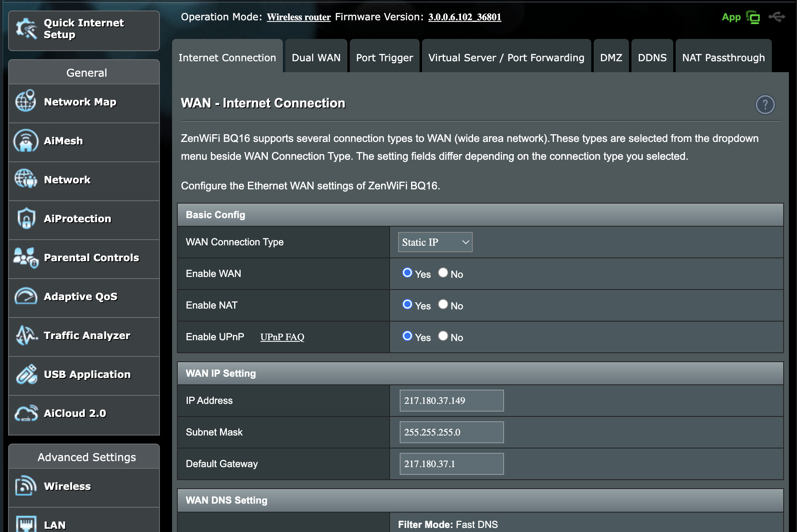Switch to the DMZ tab
Viewport: 797px width, 532px height.
point(611,56)
